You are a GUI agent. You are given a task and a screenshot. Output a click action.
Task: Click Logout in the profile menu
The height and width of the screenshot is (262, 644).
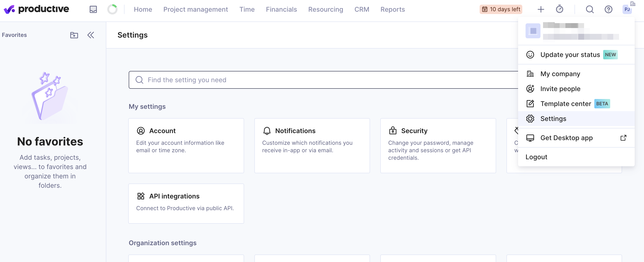coord(536,157)
